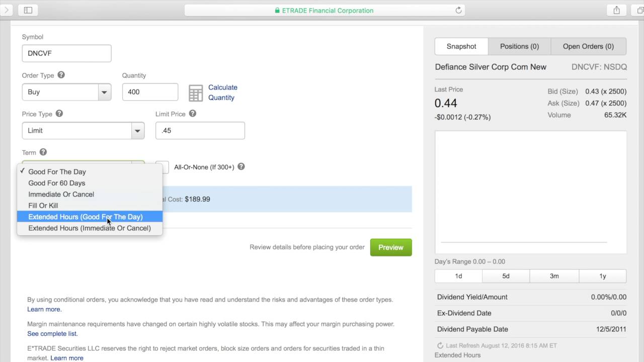The height and width of the screenshot is (362, 644).
Task: Click the Safari address bar
Action: coord(325,10)
